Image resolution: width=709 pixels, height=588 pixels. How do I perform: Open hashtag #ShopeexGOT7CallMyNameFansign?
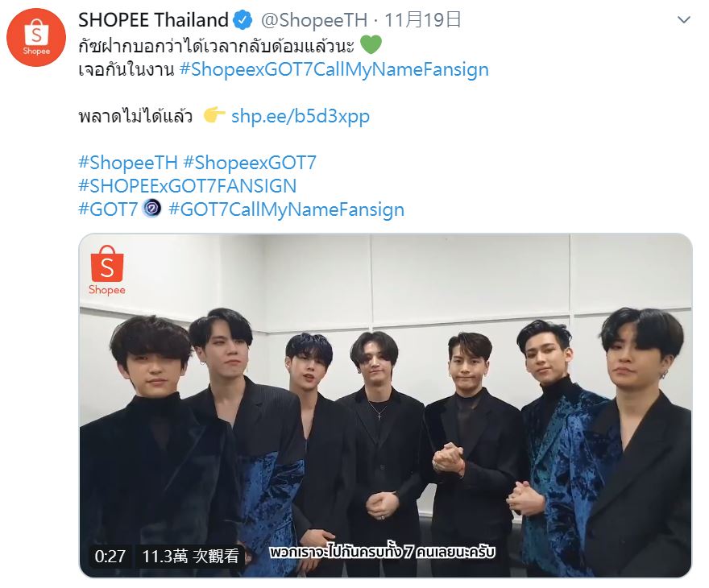(334, 69)
